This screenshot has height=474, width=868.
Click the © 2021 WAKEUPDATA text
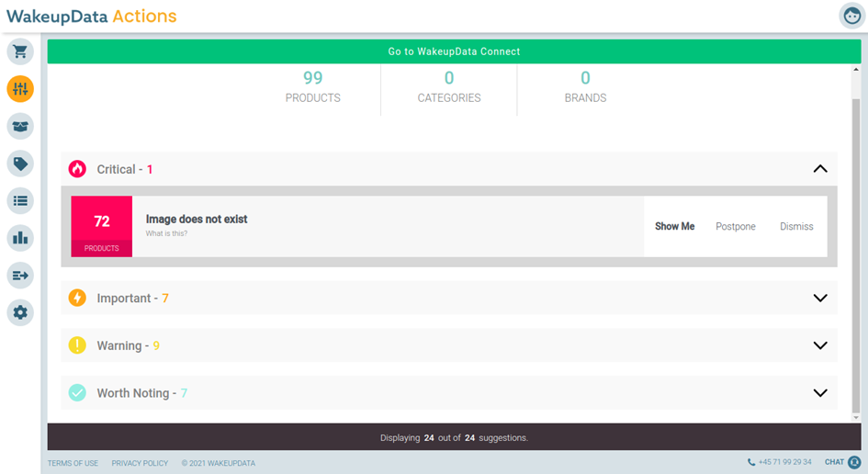coord(218,464)
